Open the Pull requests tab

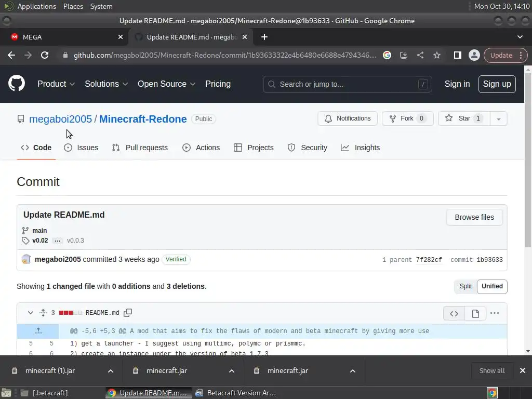pos(140,148)
